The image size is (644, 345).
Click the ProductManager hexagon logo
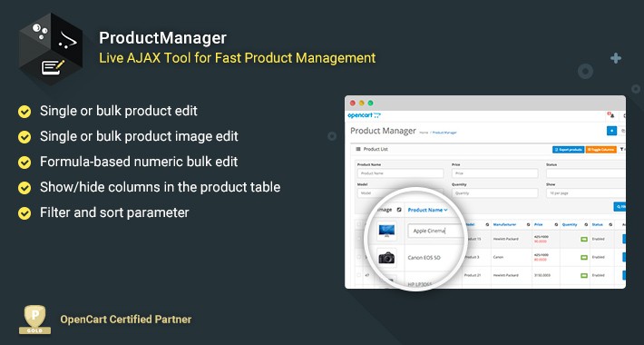click(51, 49)
